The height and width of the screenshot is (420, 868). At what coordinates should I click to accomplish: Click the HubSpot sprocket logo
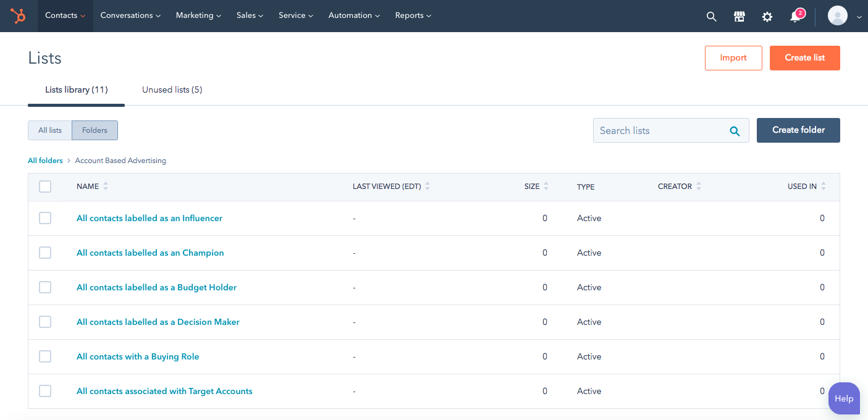18,16
